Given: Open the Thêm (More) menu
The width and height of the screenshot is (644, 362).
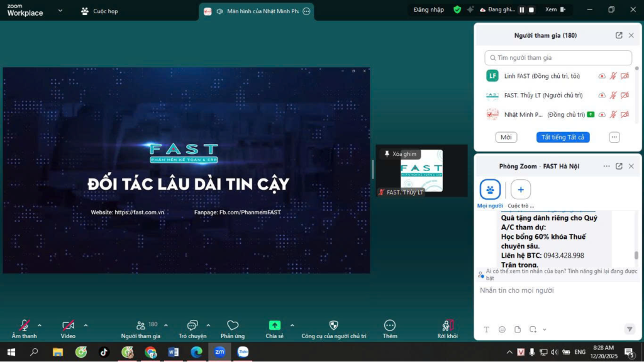Looking at the screenshot, I should tap(390, 325).
